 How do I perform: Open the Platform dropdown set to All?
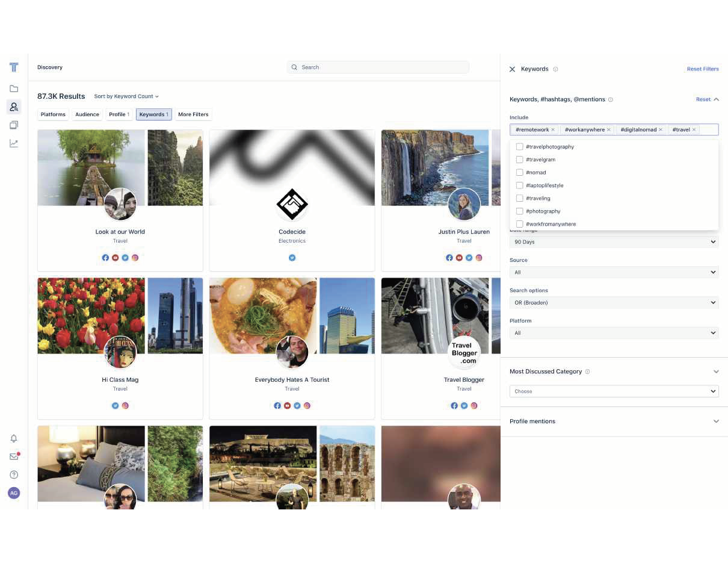(614, 333)
